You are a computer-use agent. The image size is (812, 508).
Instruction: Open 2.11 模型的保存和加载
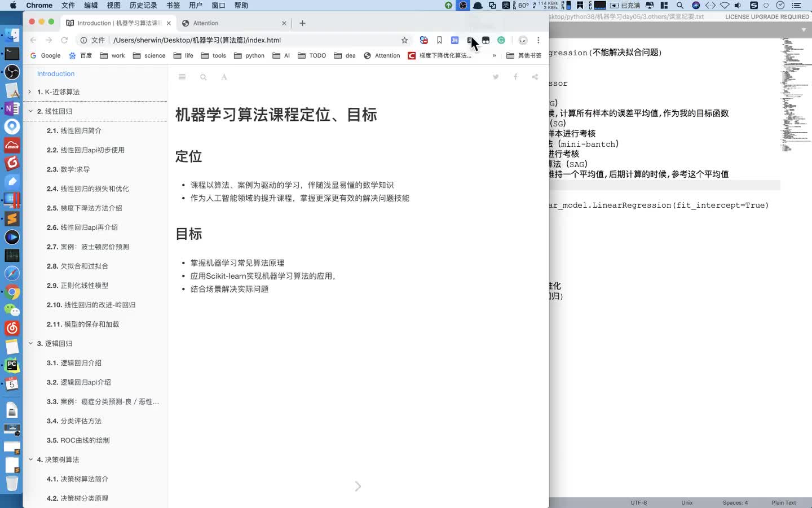[x=82, y=324]
